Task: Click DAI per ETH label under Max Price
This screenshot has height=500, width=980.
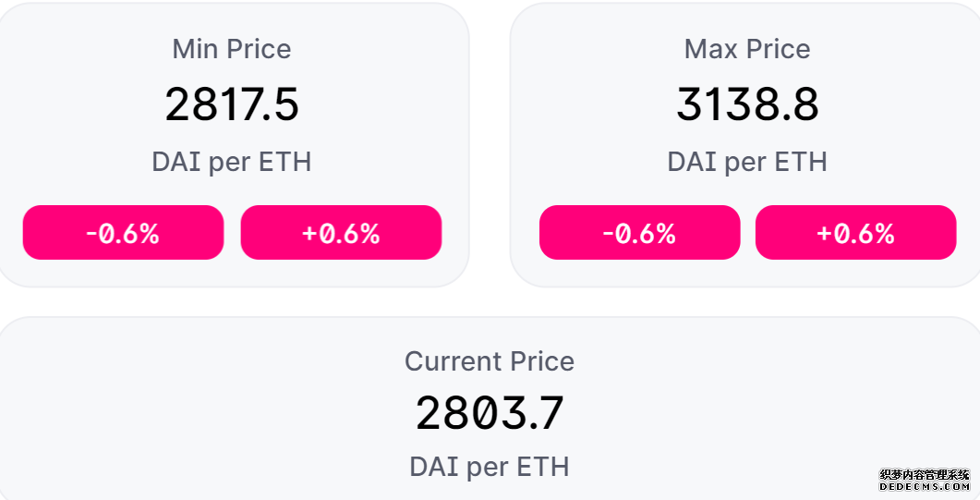Action: pos(747,162)
